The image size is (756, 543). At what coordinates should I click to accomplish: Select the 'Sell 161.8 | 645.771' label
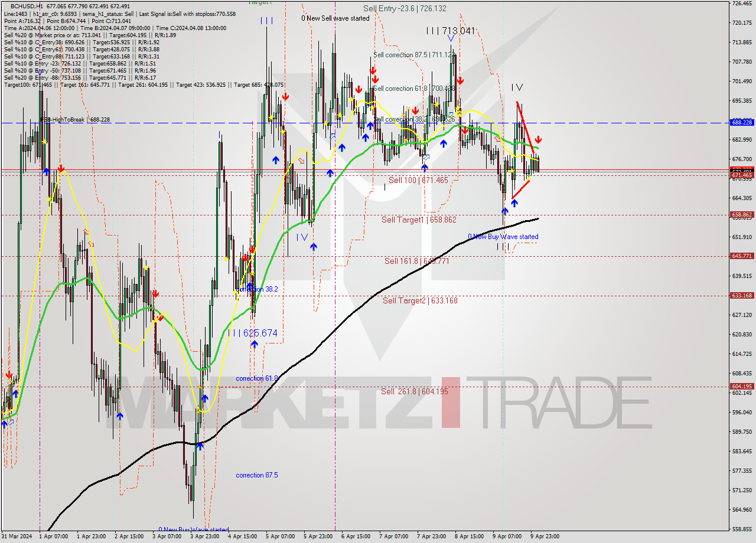tap(417, 261)
